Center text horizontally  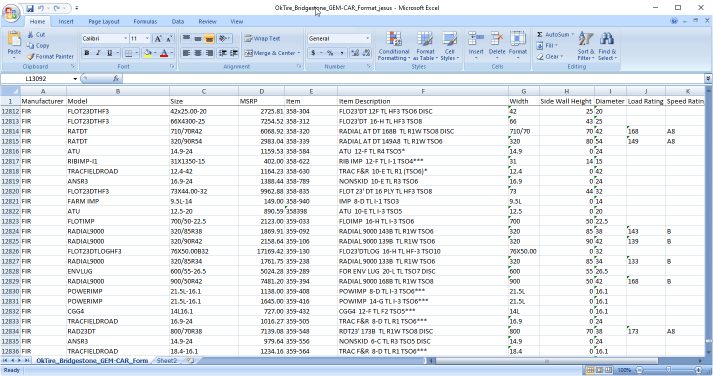(198, 53)
